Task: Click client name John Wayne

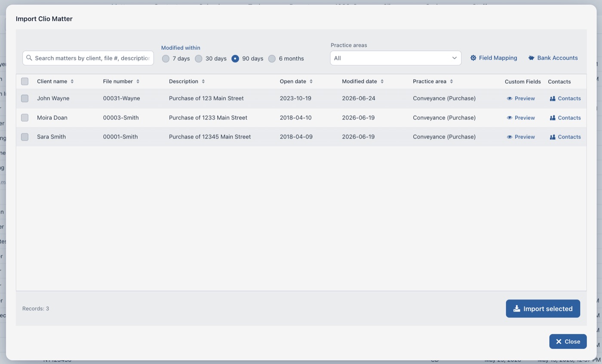Action: pyautogui.click(x=53, y=98)
